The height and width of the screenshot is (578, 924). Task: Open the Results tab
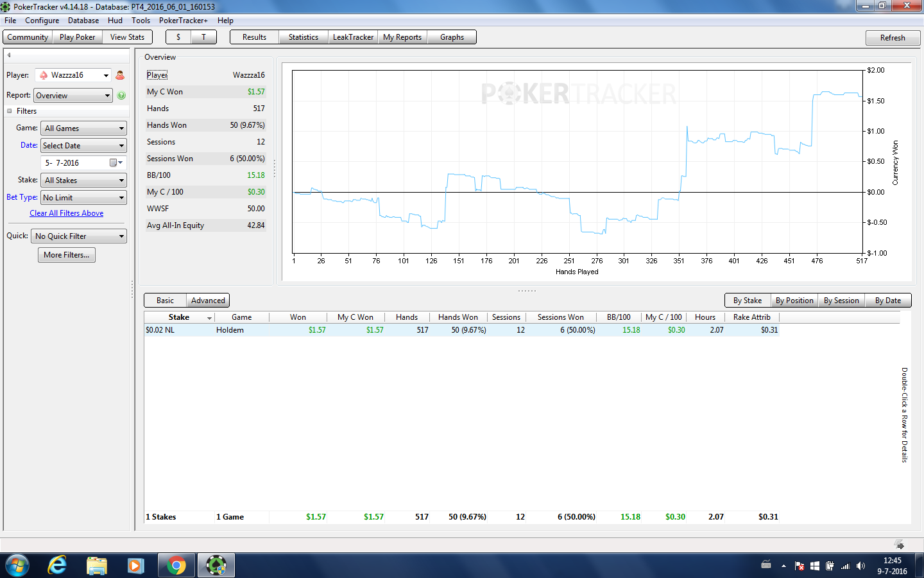tap(254, 37)
